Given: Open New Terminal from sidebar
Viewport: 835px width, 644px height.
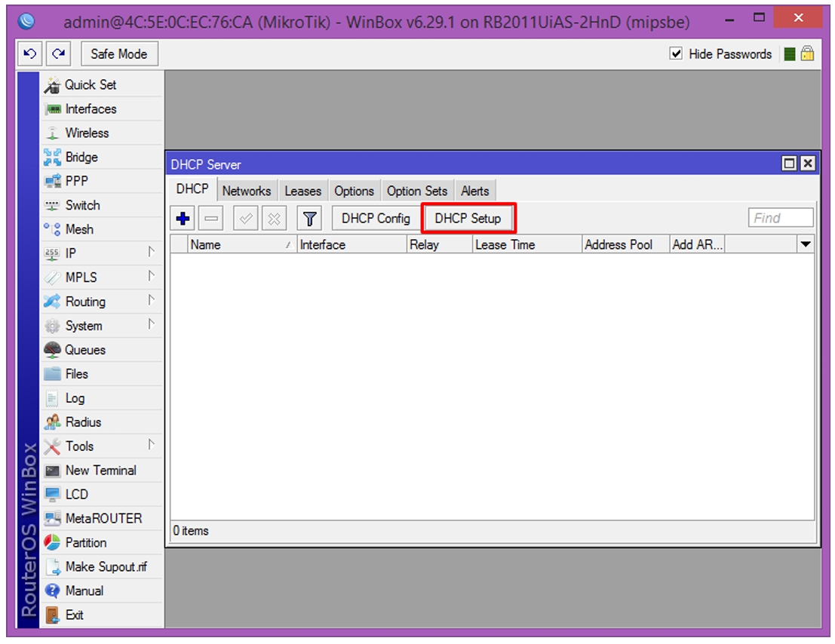Looking at the screenshot, I should click(x=102, y=471).
